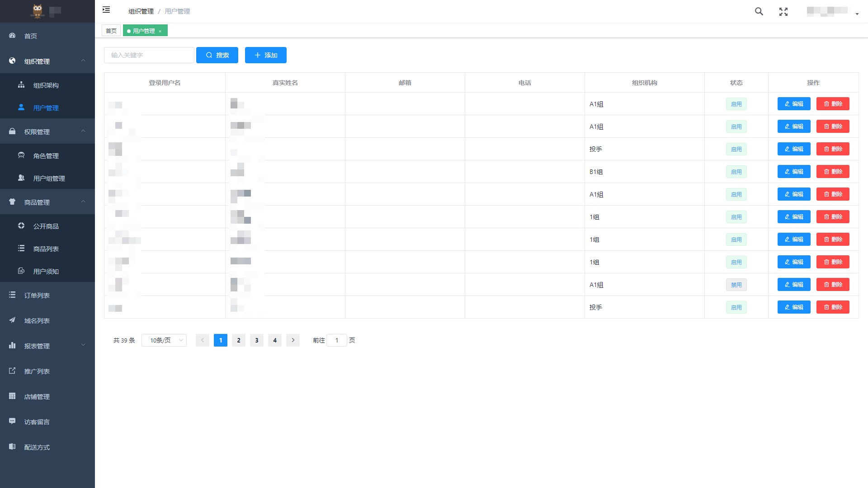Click the search magnifier icon in header
868x488 pixels.
pyautogui.click(x=759, y=12)
